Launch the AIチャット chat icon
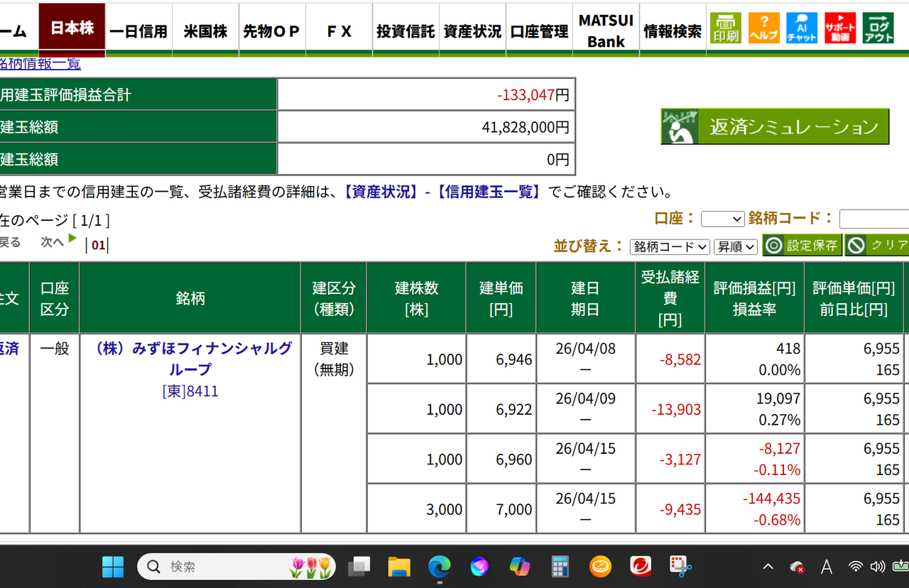Image resolution: width=909 pixels, height=588 pixels. coord(802,28)
